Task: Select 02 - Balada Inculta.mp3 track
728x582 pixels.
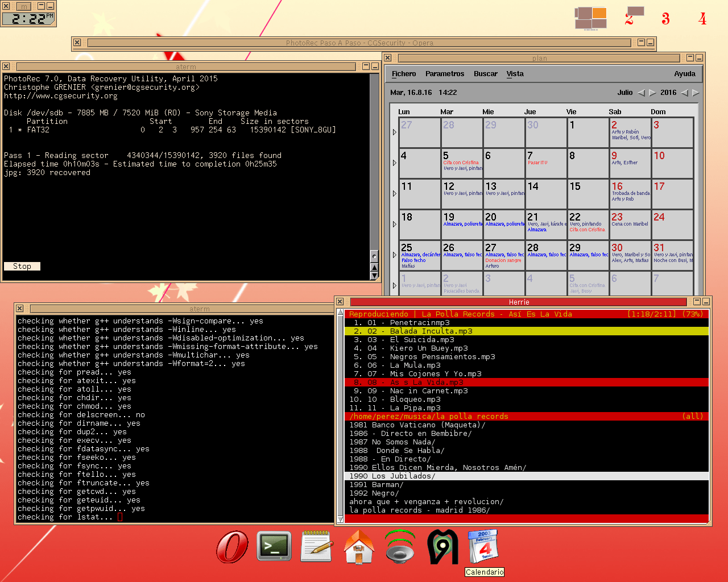Action: point(527,331)
